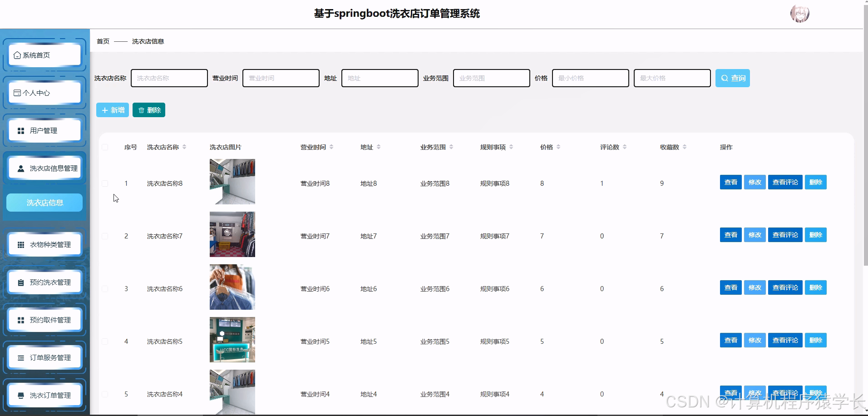Viewport: 868px width, 416px height.
Task: Focus the 最小价格 input field
Action: pyautogui.click(x=591, y=78)
